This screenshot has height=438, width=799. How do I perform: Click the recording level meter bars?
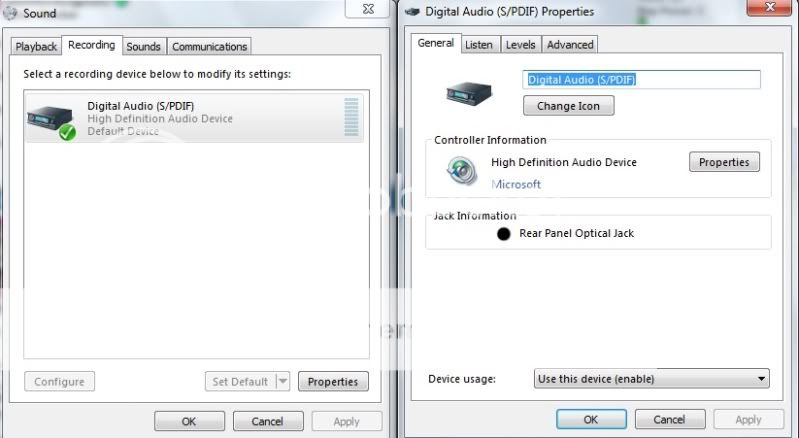point(350,117)
